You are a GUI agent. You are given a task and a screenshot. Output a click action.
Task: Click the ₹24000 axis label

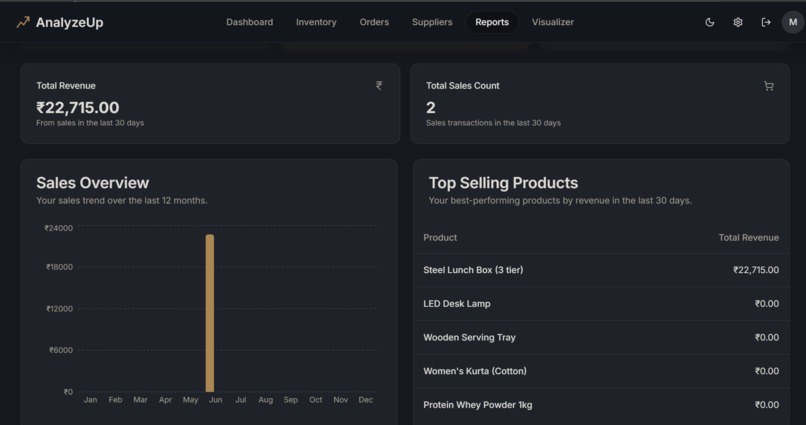[x=59, y=228]
